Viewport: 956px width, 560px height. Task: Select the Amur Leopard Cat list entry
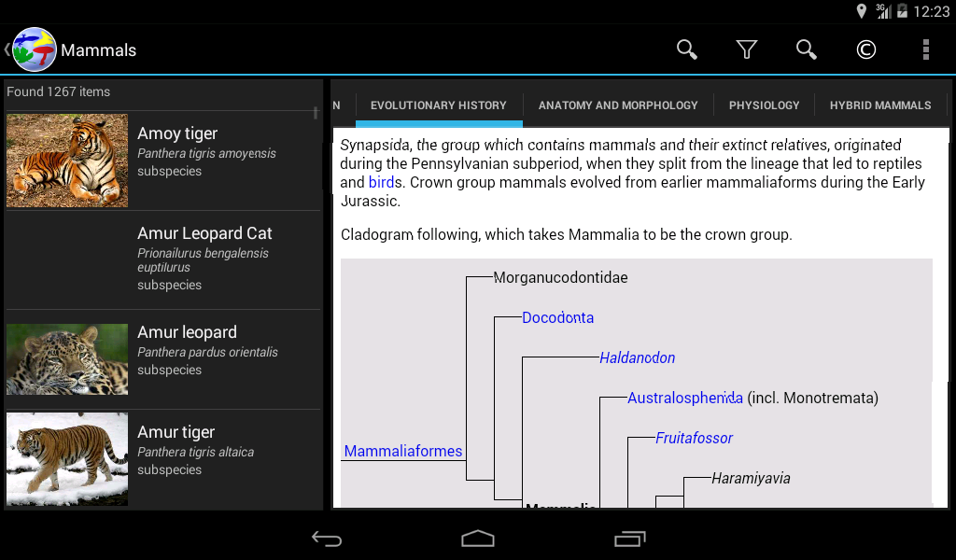163,259
